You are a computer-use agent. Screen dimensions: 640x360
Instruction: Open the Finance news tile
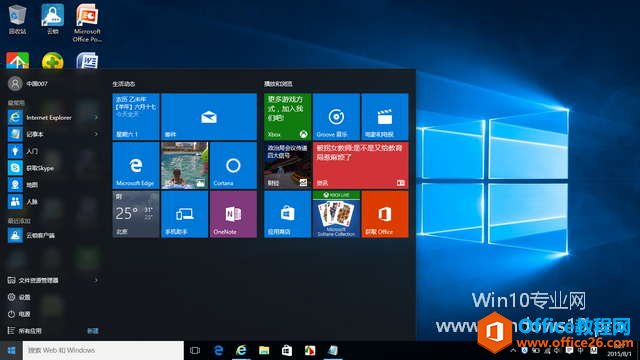point(287,165)
